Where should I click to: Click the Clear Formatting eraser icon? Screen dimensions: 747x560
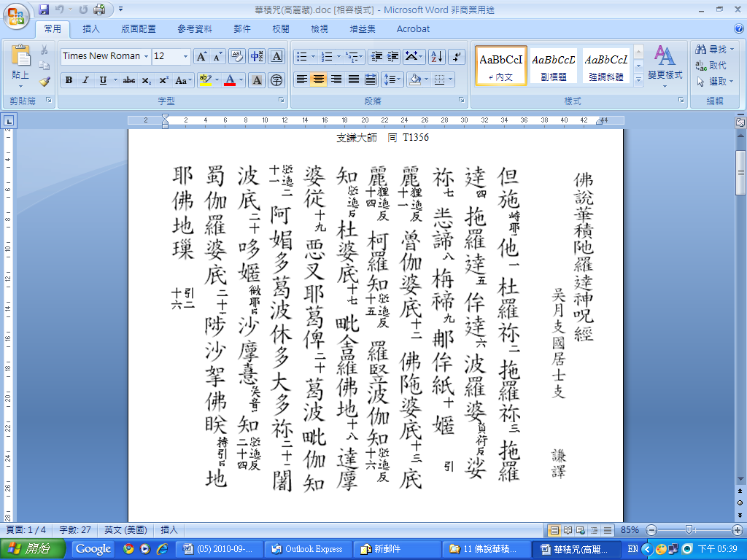[x=236, y=56]
